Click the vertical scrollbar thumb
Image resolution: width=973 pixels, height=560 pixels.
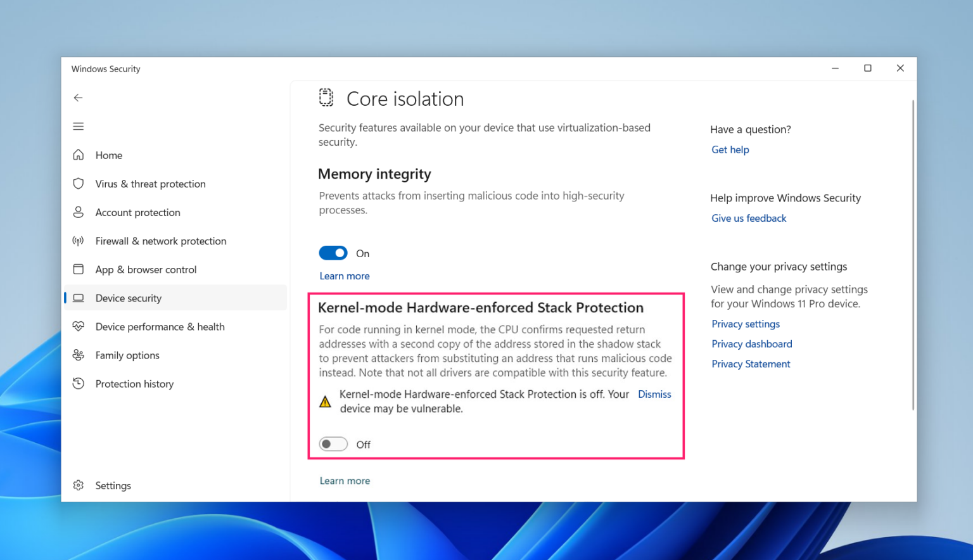(913, 255)
